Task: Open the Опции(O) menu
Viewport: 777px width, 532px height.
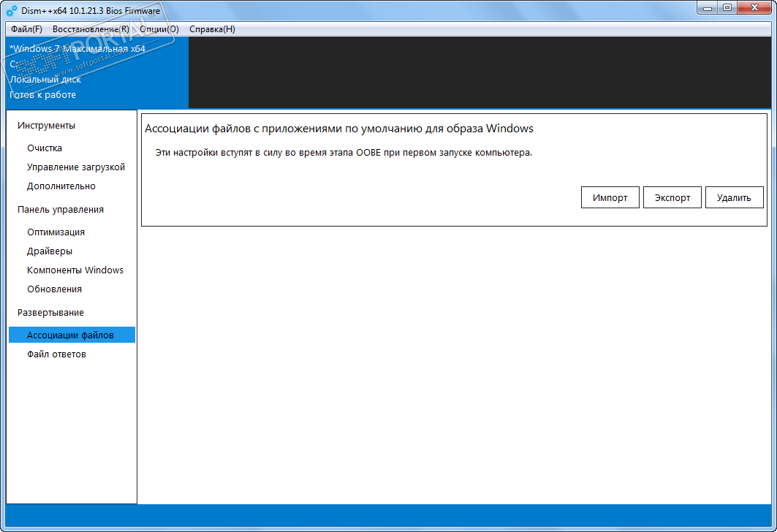Action: coord(159,29)
